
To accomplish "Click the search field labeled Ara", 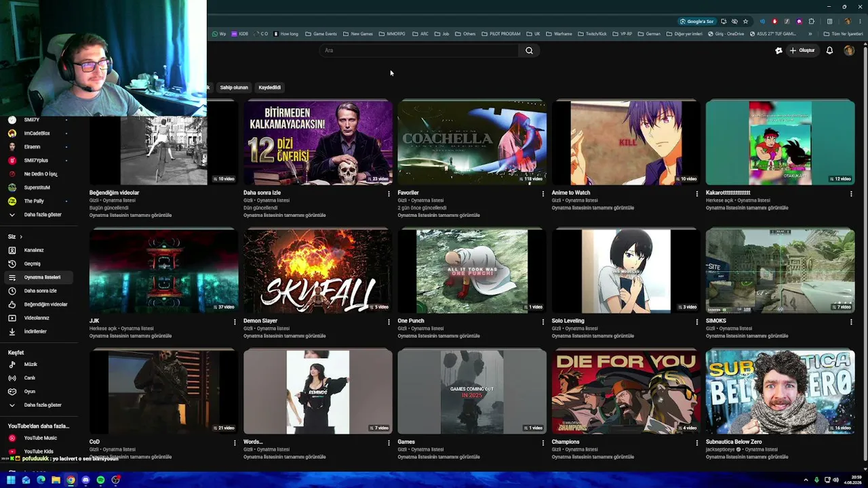I will 420,50.
